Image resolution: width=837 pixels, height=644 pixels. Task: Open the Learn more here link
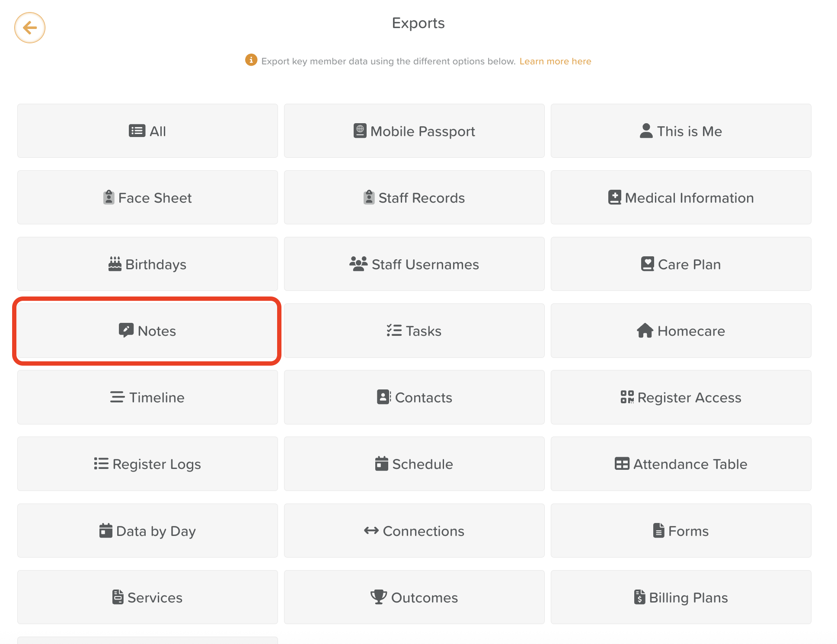555,61
